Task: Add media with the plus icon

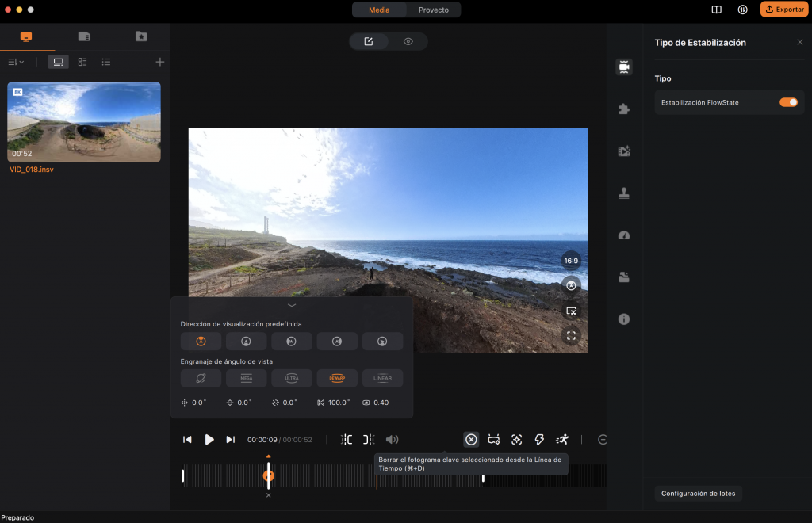Action: pos(159,62)
